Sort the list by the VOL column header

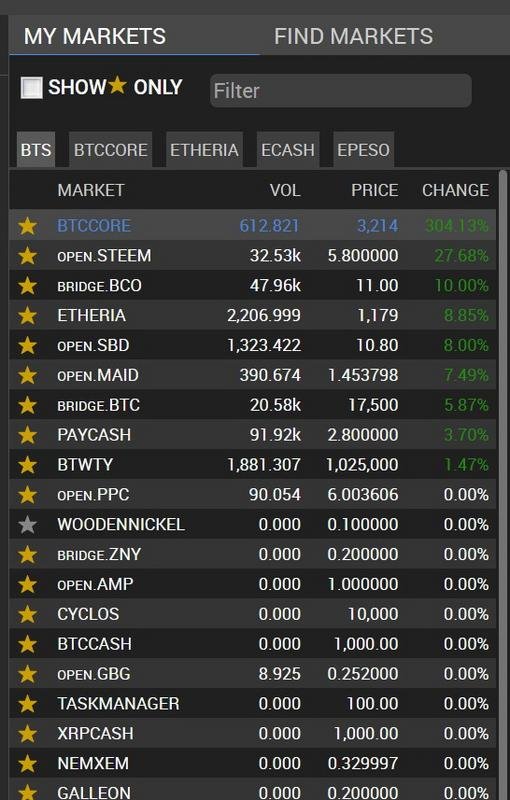tap(285, 190)
